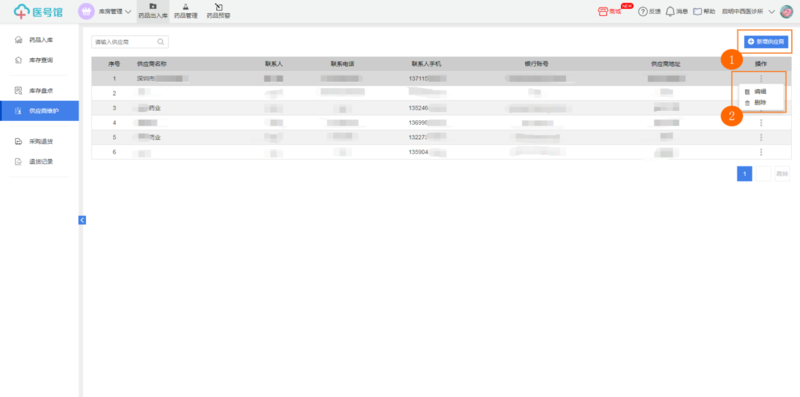Image resolution: width=800 pixels, height=397 pixels.
Task: Click the 新增供应商 button
Action: [766, 42]
